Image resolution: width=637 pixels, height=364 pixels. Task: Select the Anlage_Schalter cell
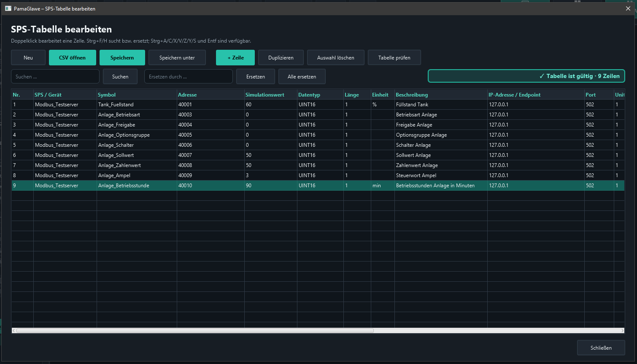(137, 145)
